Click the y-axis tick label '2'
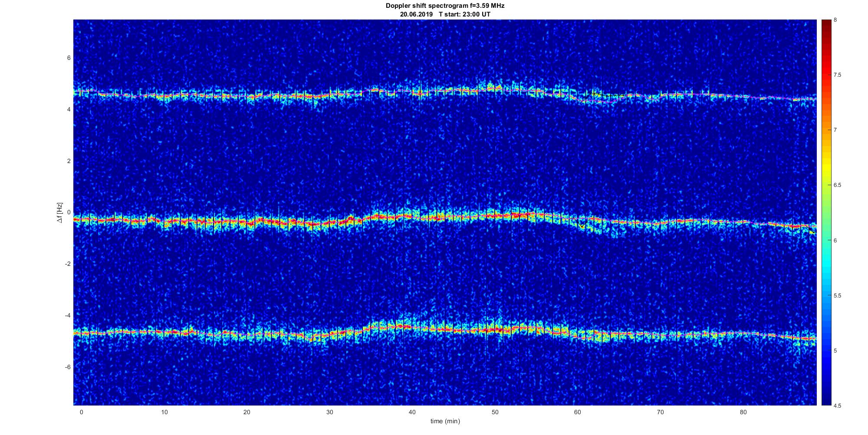 [69, 161]
